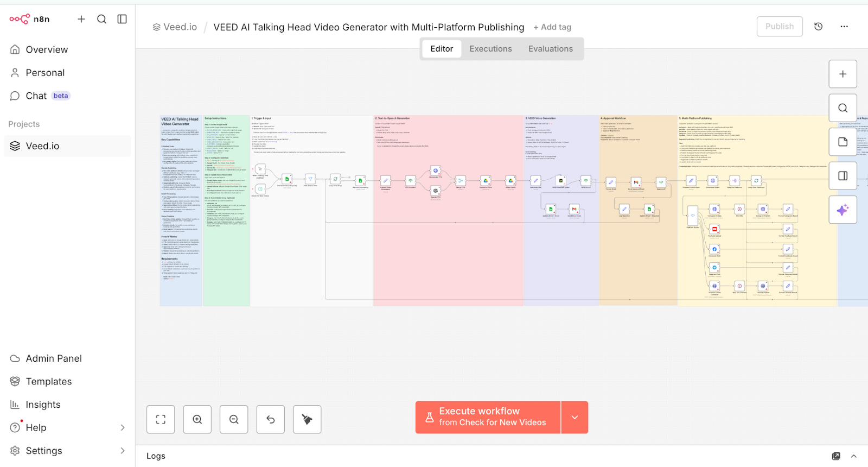Expand the Execute workflow trigger dropdown
Viewport: 868px width, 467px height.
coord(575,417)
